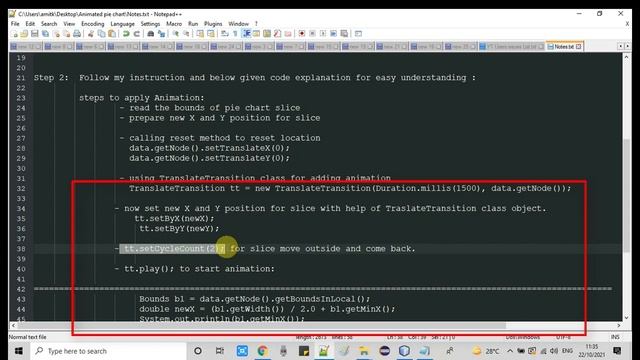
Task: Click the Copy toolbar icon
Action: click(x=101, y=33)
